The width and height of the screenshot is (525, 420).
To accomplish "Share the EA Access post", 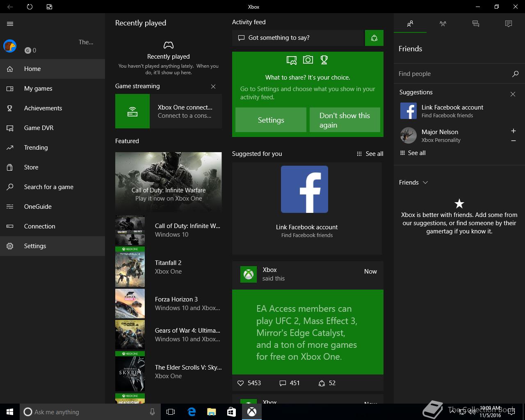I will click(x=327, y=383).
